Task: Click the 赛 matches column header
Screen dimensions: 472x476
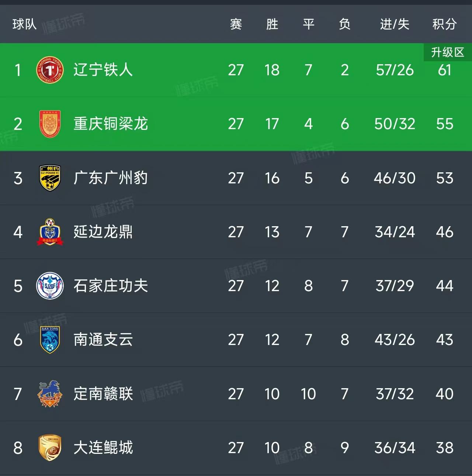Action: (x=236, y=24)
